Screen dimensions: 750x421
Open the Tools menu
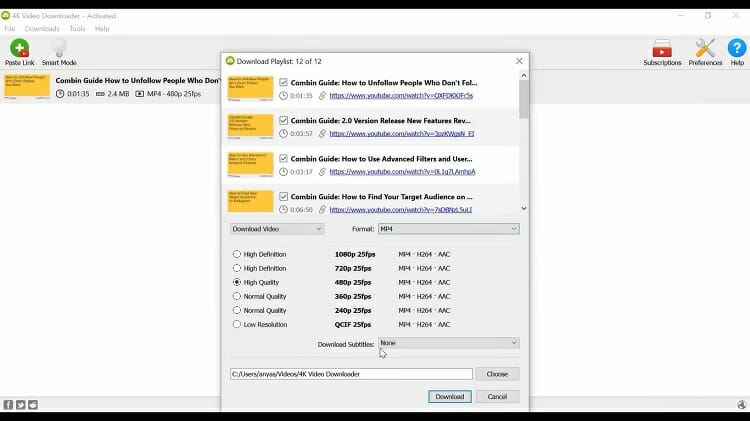pyautogui.click(x=77, y=29)
